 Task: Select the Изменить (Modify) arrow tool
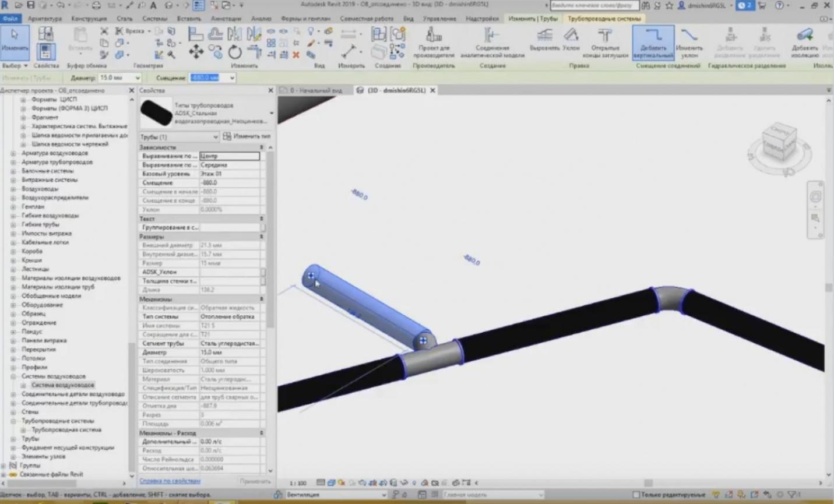click(15, 41)
